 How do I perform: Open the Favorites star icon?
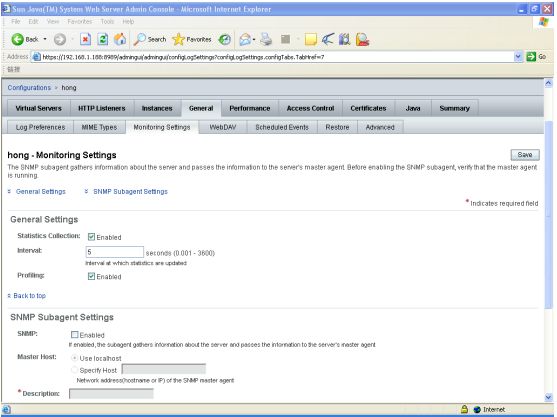point(178,39)
